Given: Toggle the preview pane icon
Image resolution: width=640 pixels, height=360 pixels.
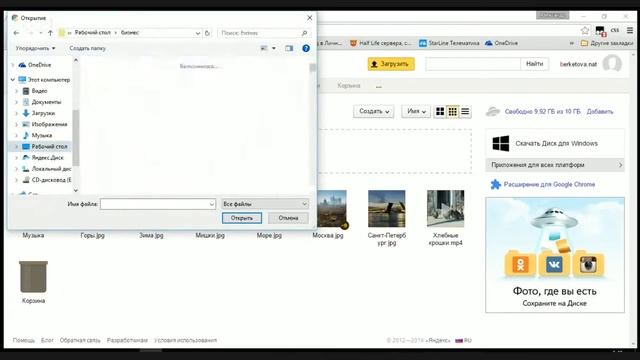Looking at the screenshot, I should (289, 48).
